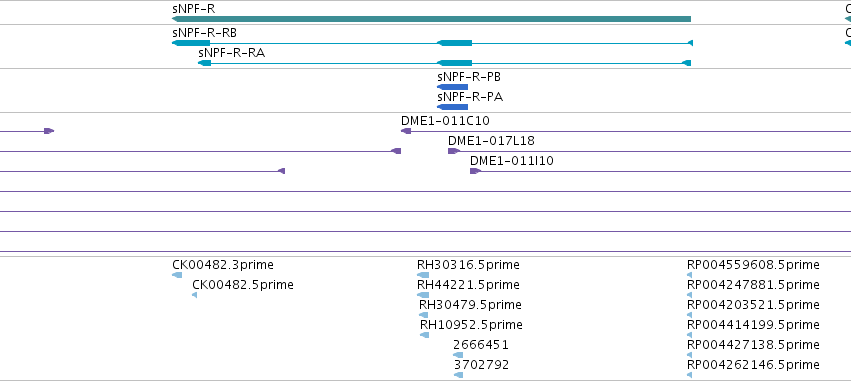Click the sNPF-R-RB transcript label

pos(204,33)
